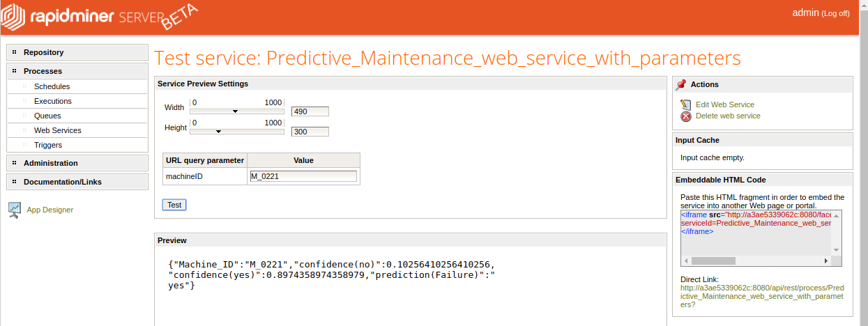Click the Width slider handle
The image size is (868, 326).
[x=236, y=111]
